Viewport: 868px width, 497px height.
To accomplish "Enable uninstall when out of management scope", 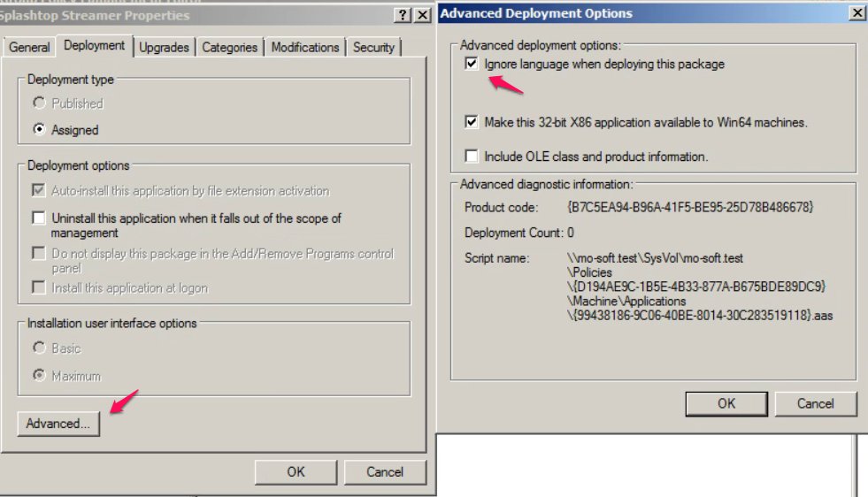I will point(39,218).
